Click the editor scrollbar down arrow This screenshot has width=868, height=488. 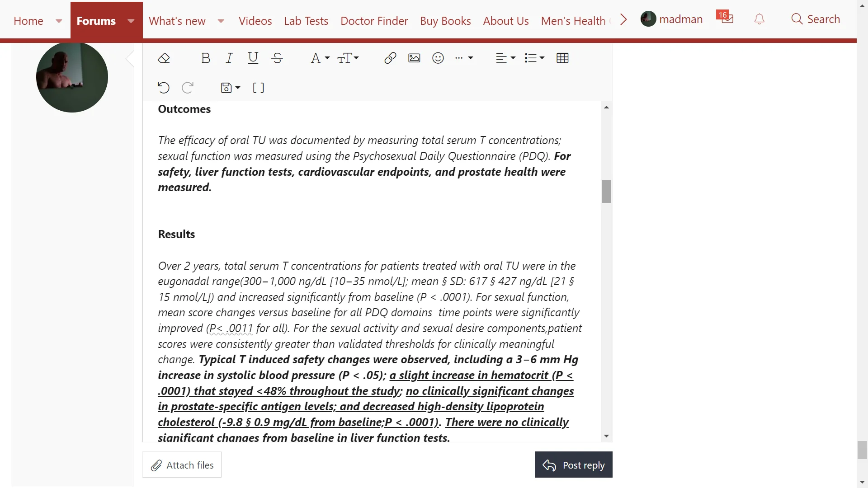(x=606, y=436)
